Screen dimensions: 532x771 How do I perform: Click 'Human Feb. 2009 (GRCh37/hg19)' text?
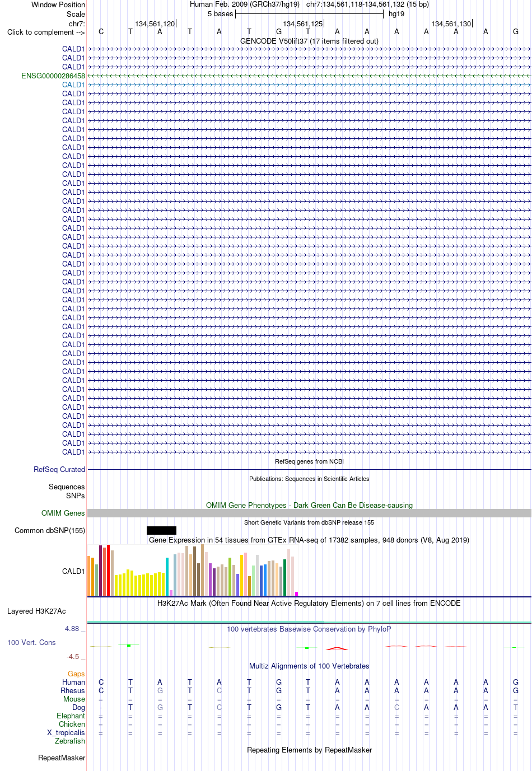[x=245, y=4]
